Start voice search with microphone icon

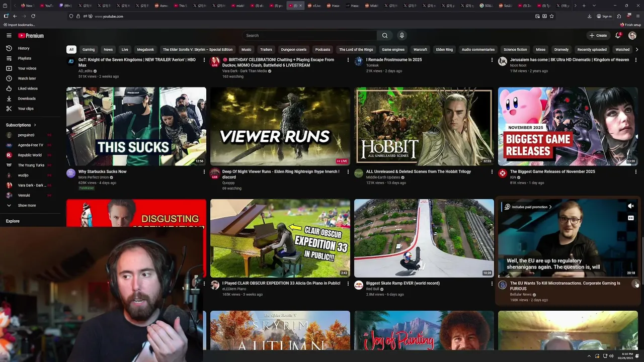point(401,36)
